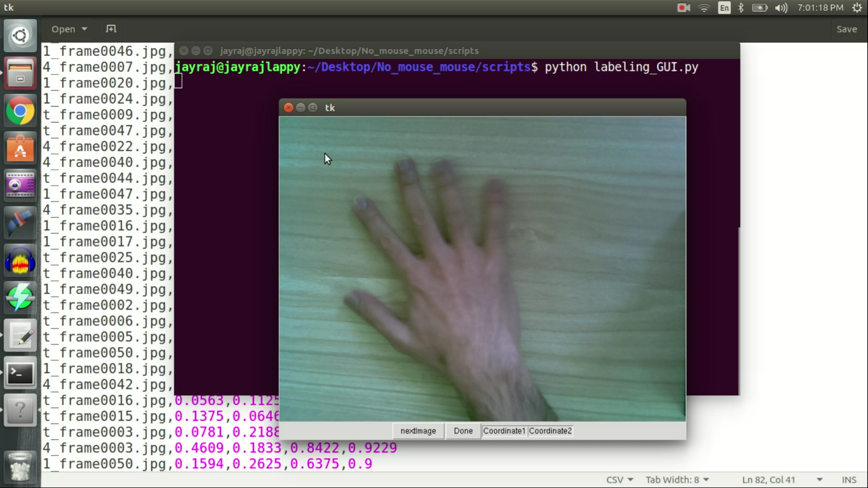Screen dimensions: 868x488
Task: Open the Files manager from launcher
Action: click(20, 73)
